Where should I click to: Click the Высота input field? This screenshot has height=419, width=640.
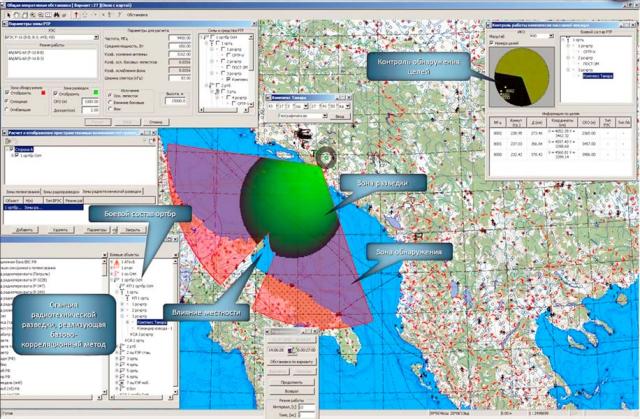point(176,101)
